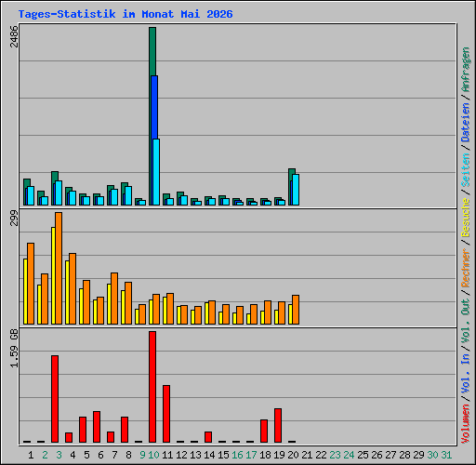Click the green weekend day 31 label
This screenshot has width=476, height=465.
coord(446,455)
